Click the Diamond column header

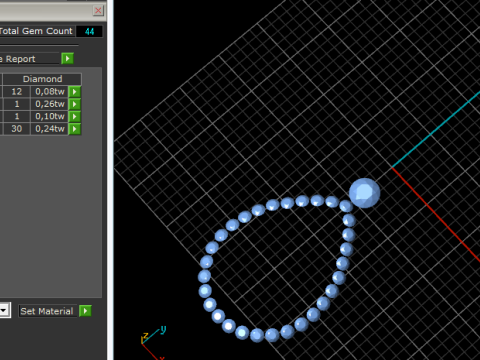point(42,79)
